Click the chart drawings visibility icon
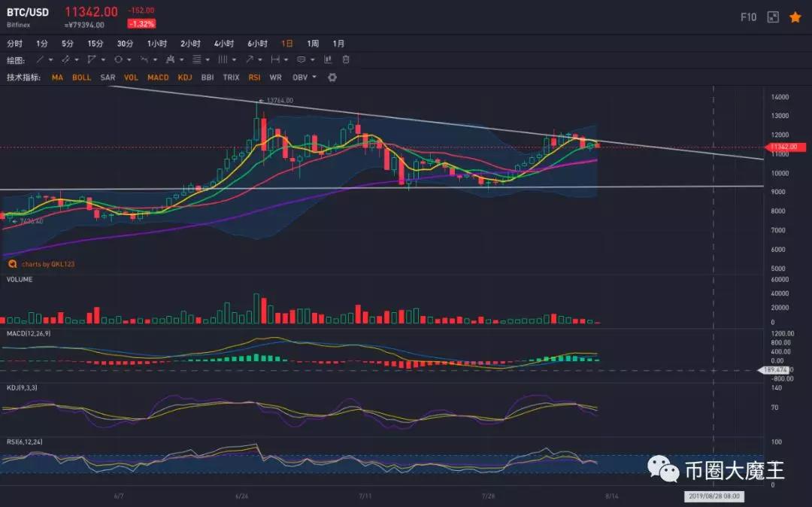 tap(328, 60)
